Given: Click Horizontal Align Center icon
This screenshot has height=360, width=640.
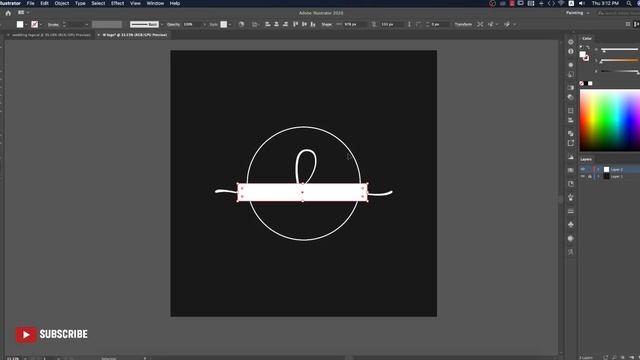Looking at the screenshot, I should point(277,24).
